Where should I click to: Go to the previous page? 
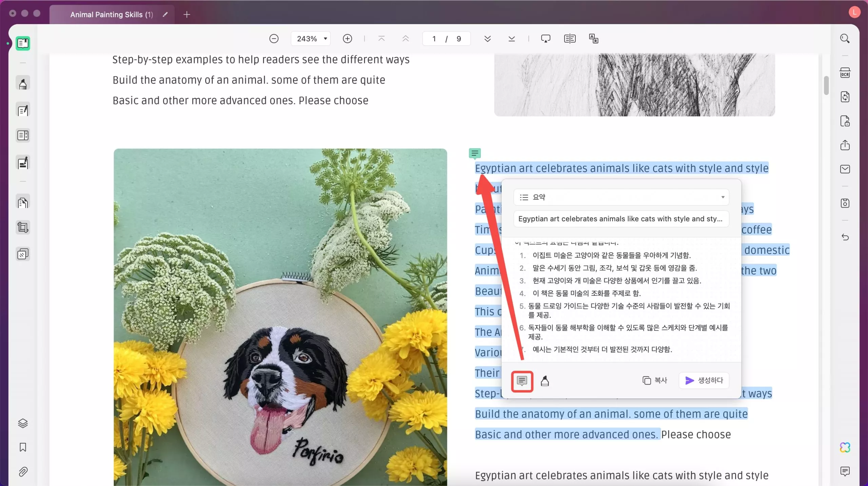[406, 39]
